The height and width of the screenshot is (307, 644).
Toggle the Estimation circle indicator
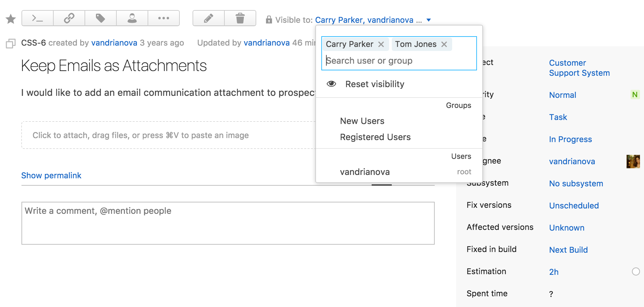pyautogui.click(x=636, y=271)
